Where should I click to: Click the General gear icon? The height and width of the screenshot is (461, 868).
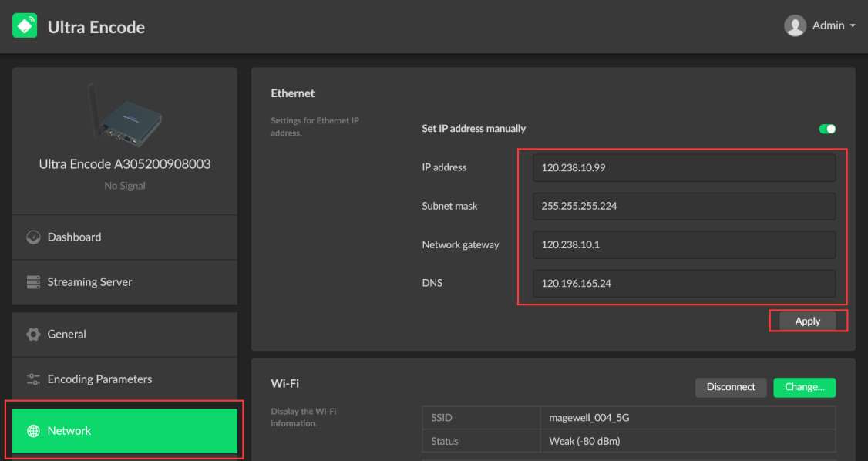pyautogui.click(x=33, y=335)
